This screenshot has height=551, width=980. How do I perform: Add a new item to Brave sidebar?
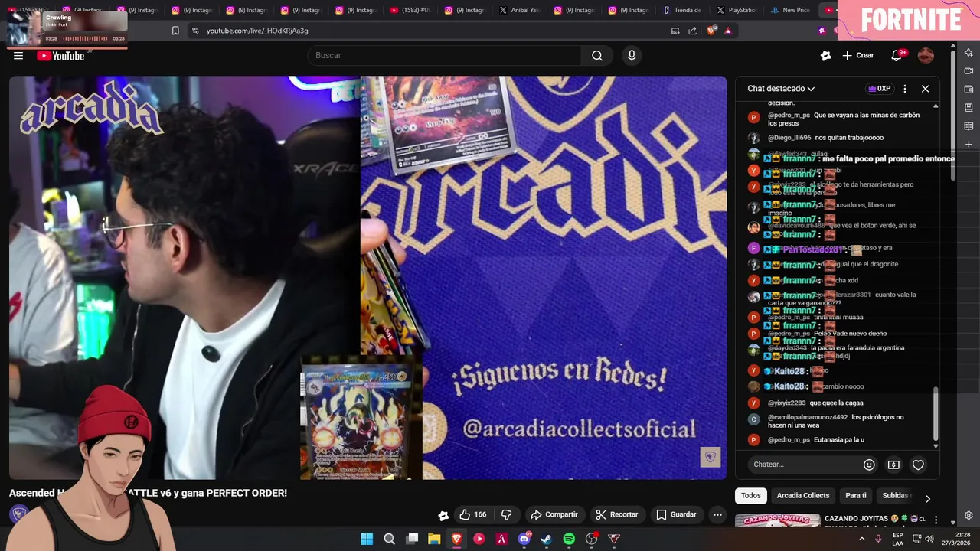(x=969, y=145)
